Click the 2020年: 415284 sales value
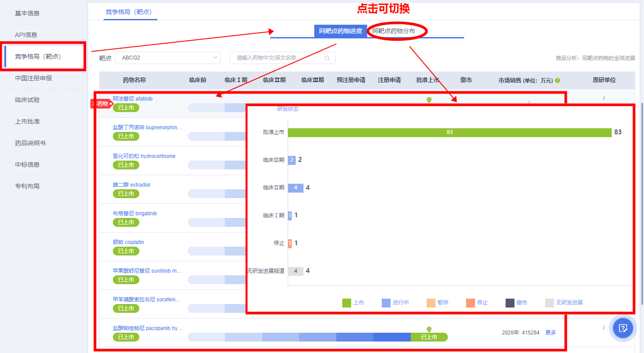 [521, 333]
